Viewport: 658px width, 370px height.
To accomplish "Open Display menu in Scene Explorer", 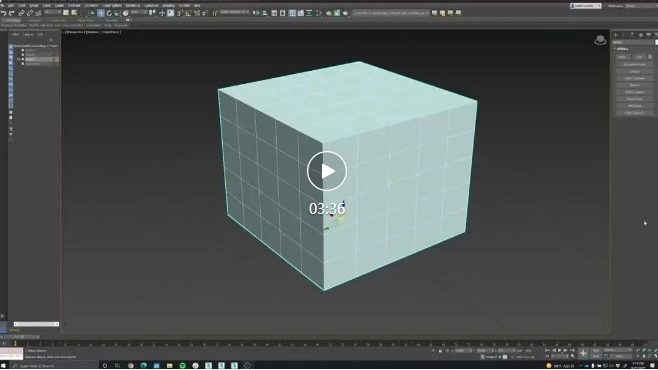I will click(x=28, y=34).
